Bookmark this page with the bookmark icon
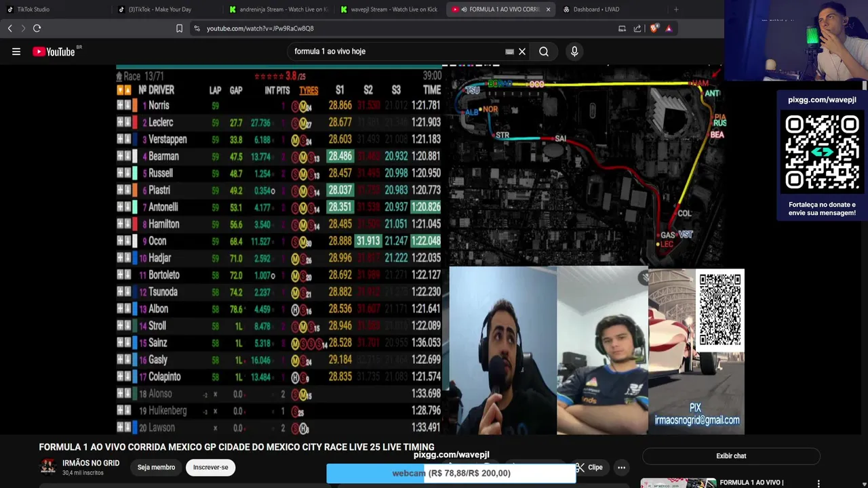Image resolution: width=868 pixels, height=488 pixels. (179, 28)
